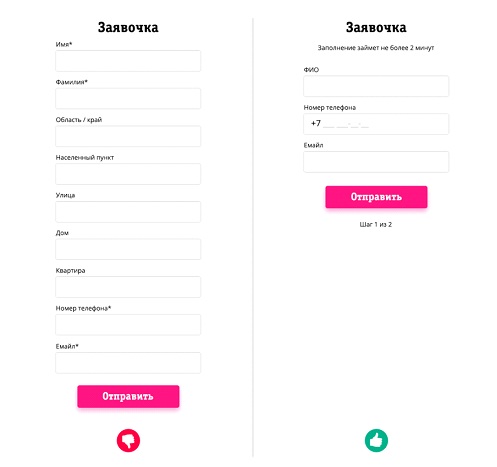The image size is (497, 467).
Task: Focus the left form's Номер телефона* field
Action: click(128, 325)
